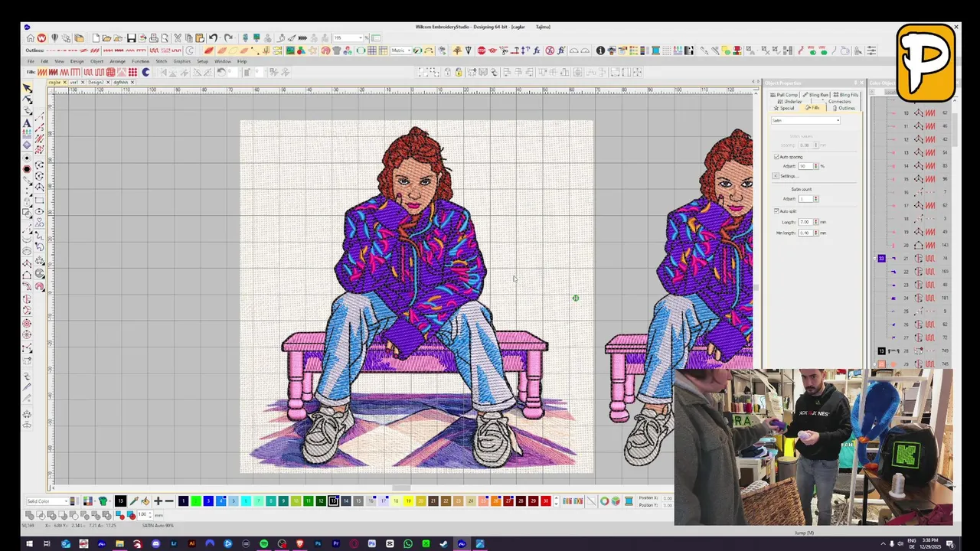Click the blue crescent fill icon
This screenshot has width=980, height=551.
tap(145, 72)
